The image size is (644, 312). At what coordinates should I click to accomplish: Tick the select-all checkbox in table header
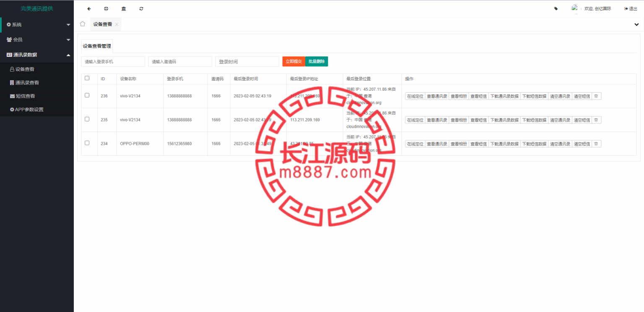coord(87,78)
